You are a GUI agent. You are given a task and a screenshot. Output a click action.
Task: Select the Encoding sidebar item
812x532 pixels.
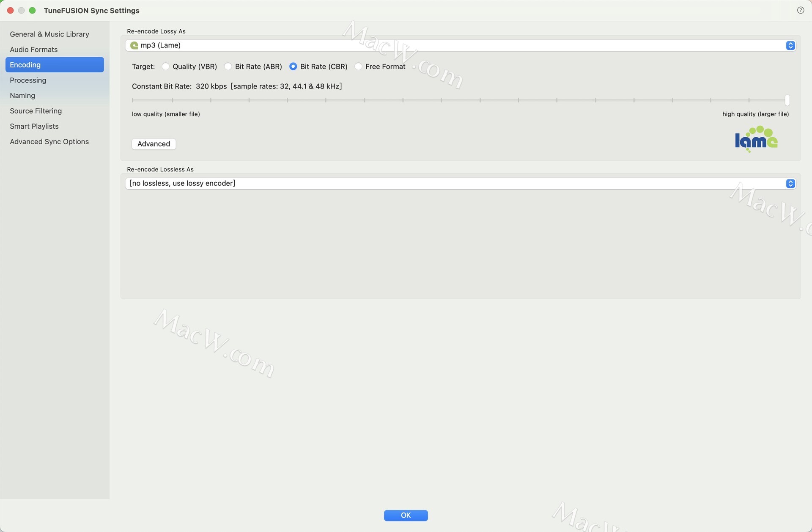(55, 65)
